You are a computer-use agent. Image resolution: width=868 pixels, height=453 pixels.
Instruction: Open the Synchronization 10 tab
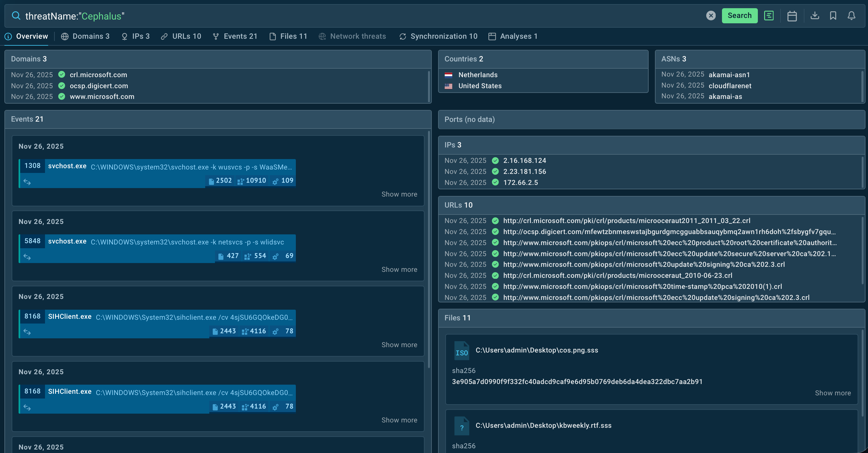pyautogui.click(x=438, y=37)
